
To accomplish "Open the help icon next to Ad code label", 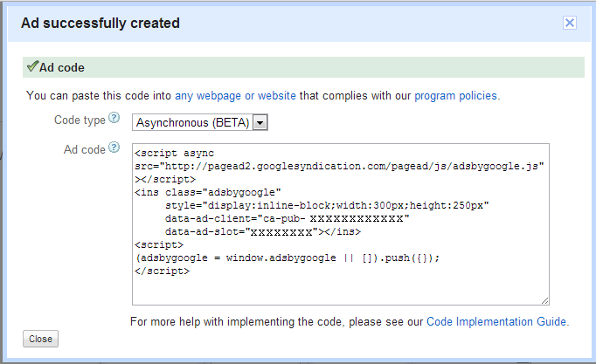I will click(114, 149).
